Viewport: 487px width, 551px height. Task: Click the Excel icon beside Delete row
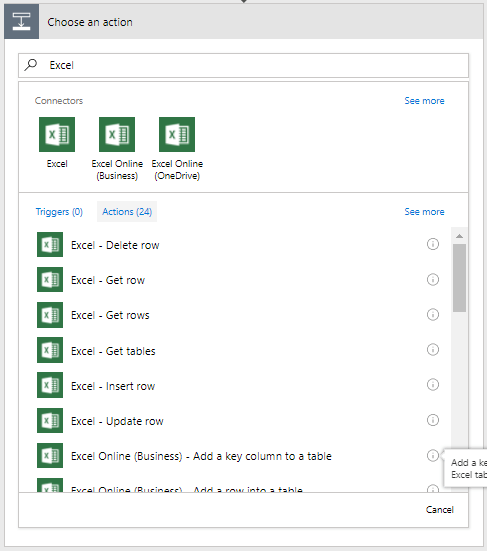(50, 245)
